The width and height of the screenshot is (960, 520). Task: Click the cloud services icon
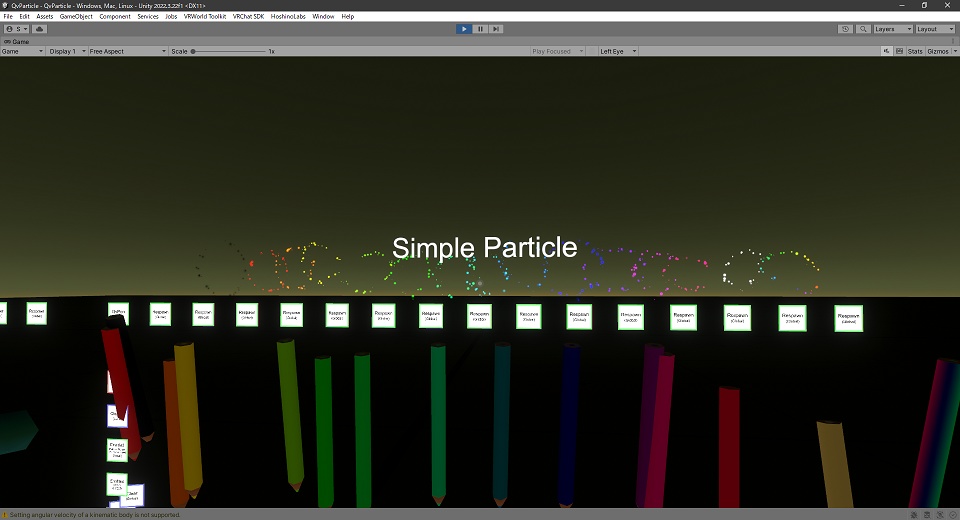coord(40,29)
